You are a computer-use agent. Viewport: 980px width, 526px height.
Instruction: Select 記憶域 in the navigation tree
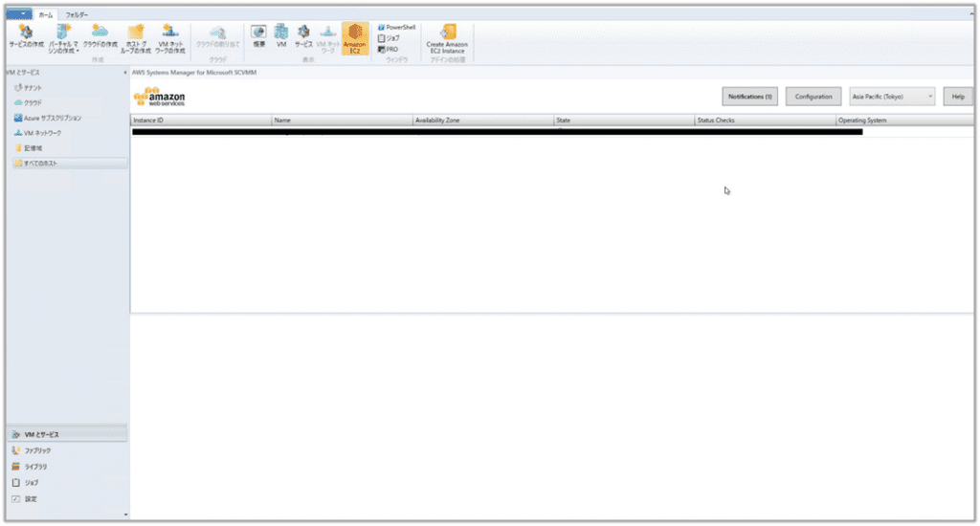pos(29,148)
